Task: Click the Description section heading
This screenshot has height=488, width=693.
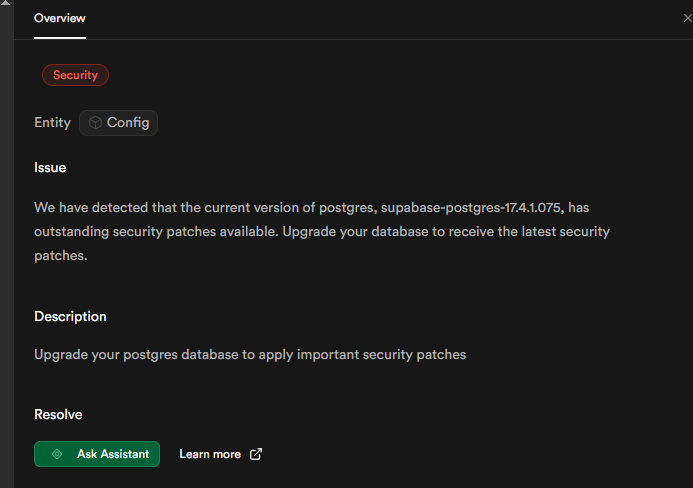Action: pos(70,316)
